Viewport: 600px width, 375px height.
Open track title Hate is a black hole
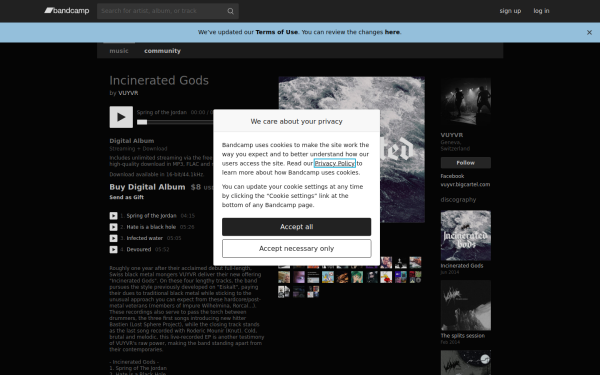(151, 227)
